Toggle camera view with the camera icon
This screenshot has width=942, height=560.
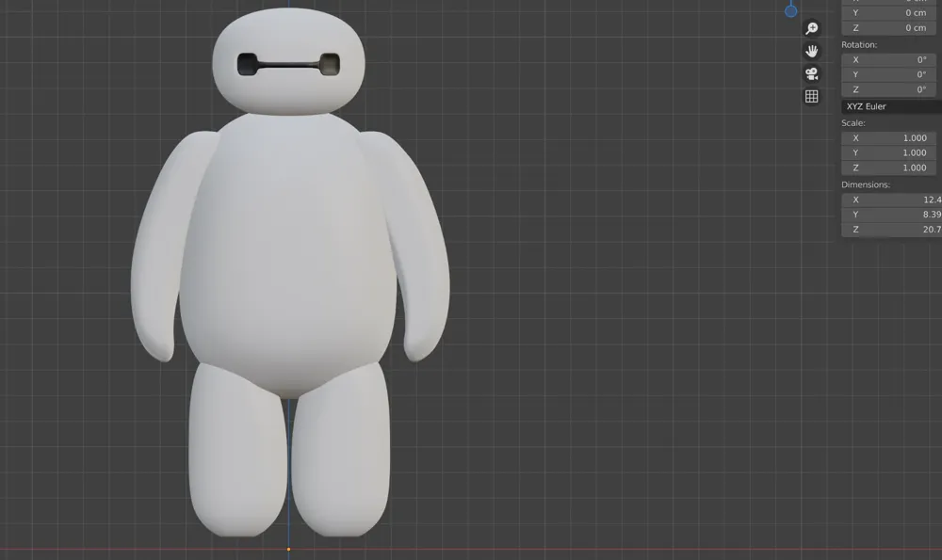click(812, 73)
